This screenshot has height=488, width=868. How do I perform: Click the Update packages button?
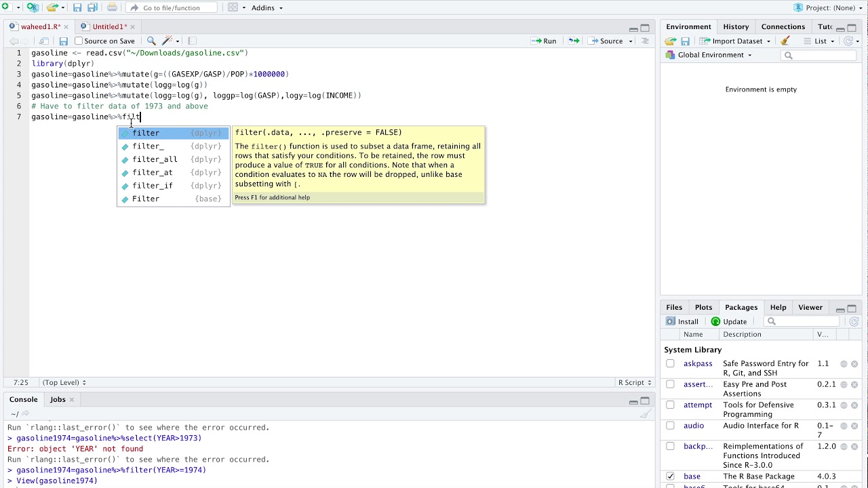point(729,321)
